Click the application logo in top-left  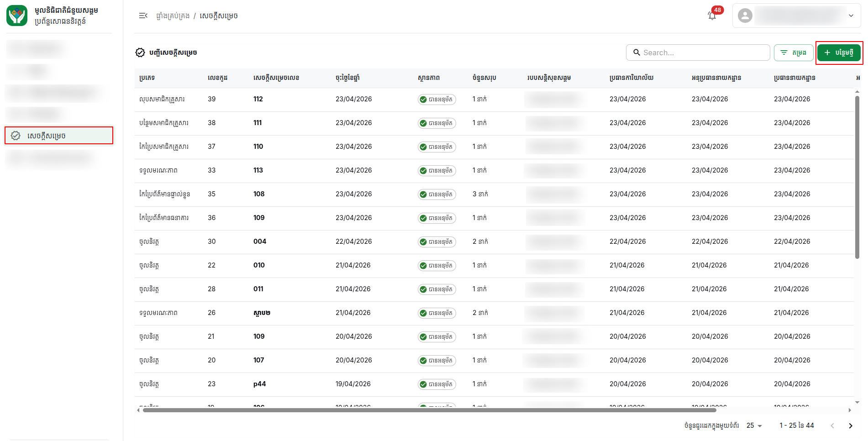pos(17,16)
